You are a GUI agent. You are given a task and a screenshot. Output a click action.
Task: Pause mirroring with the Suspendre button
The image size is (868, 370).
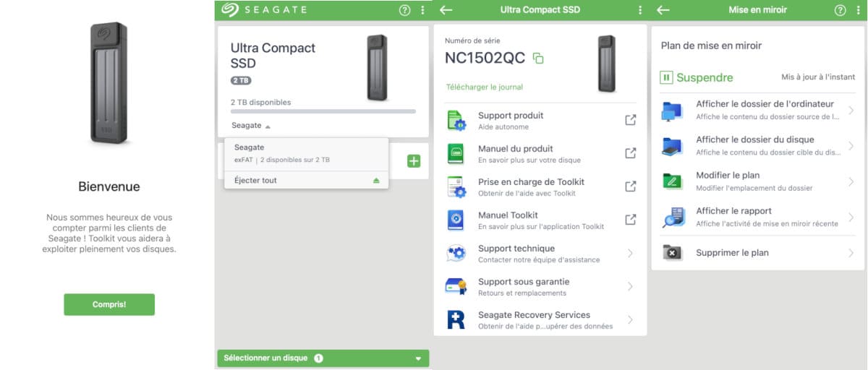696,77
